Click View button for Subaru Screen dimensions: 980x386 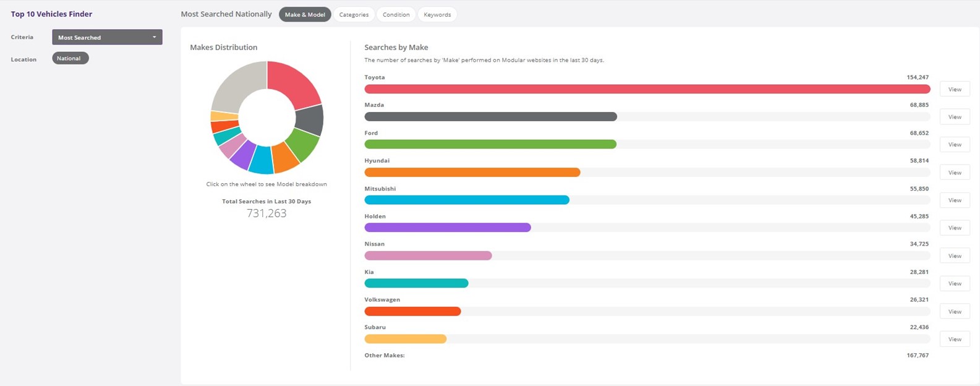click(955, 339)
